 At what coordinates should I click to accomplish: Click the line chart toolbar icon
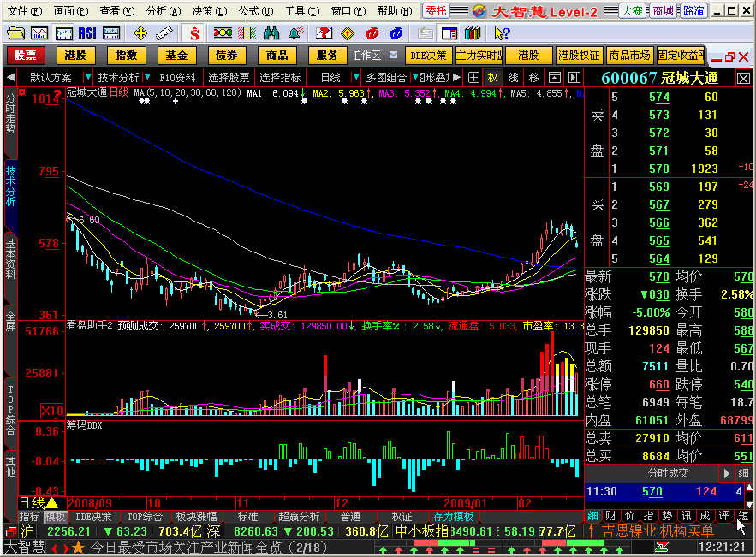point(39,33)
